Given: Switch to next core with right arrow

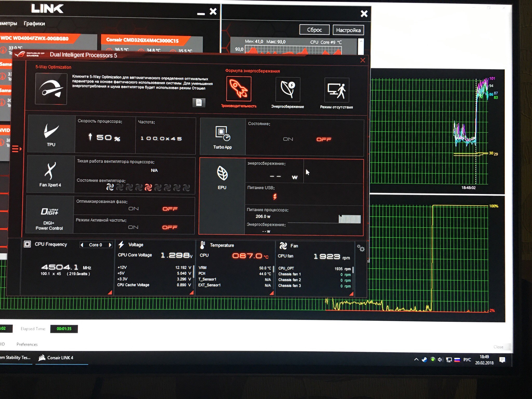Looking at the screenshot, I should coord(110,245).
